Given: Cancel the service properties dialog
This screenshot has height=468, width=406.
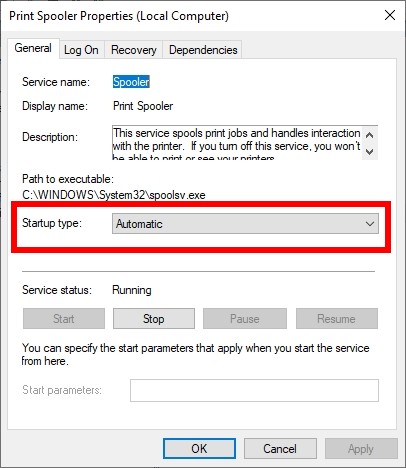Looking at the screenshot, I should [280, 449].
